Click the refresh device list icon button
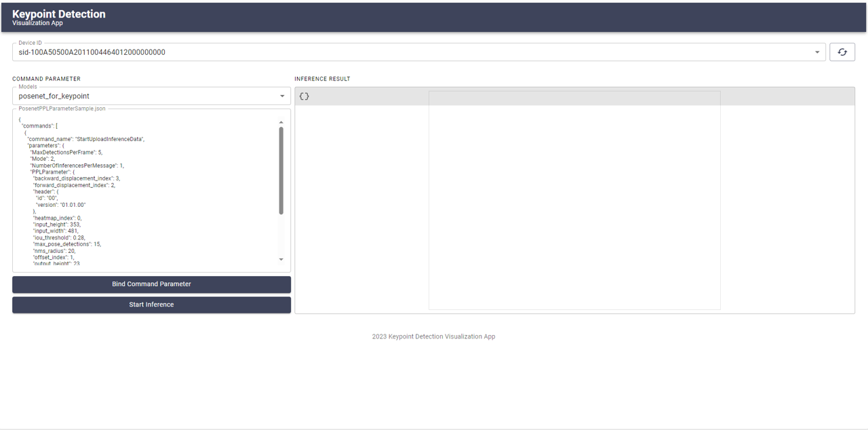Viewport: 868px width, 430px height. (842, 52)
